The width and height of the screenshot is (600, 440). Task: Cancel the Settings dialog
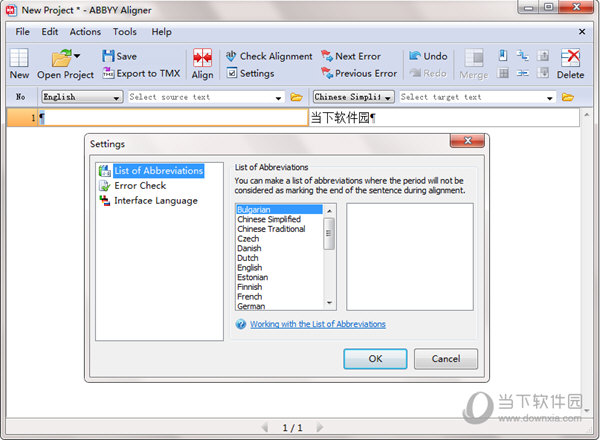(446, 359)
